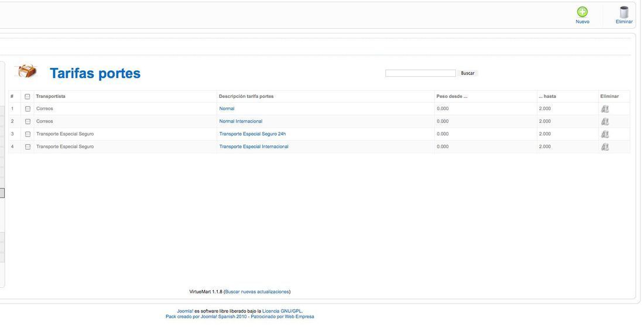Check the box for row 2 Correos
Image resolution: width=644 pixels, height=327 pixels.
pos(28,121)
